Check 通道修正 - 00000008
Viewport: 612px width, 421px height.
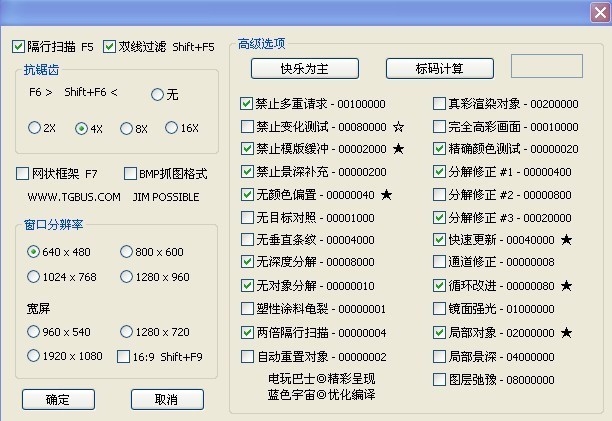tap(439, 261)
